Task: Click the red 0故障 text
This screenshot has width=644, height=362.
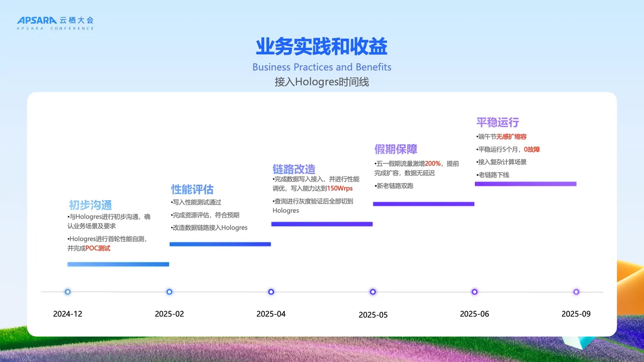Action: pos(532,149)
